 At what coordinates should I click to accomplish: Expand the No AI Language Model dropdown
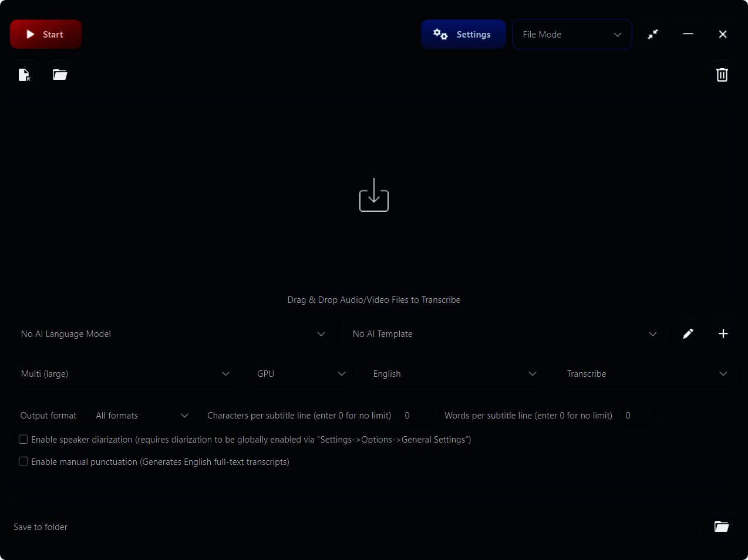pyautogui.click(x=173, y=334)
